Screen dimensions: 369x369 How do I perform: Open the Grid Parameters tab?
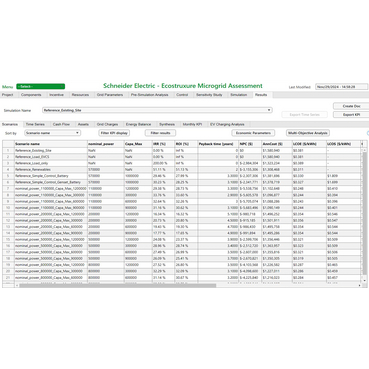110,95
